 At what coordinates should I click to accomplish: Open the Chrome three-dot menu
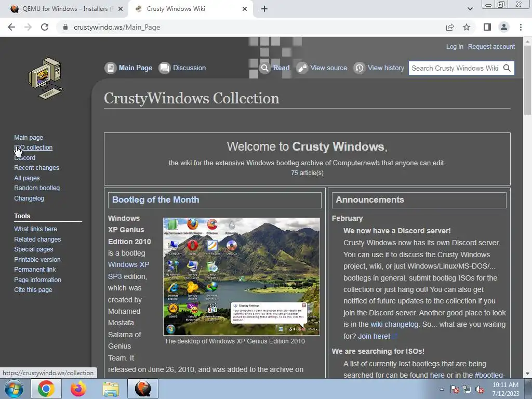(521, 27)
